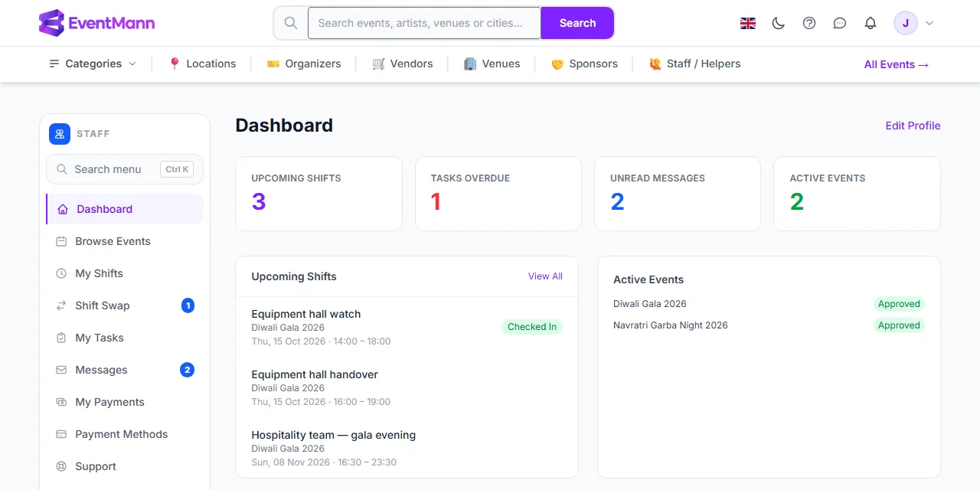Click the Venues building icon
Screen dimensions: 980x490
point(470,64)
